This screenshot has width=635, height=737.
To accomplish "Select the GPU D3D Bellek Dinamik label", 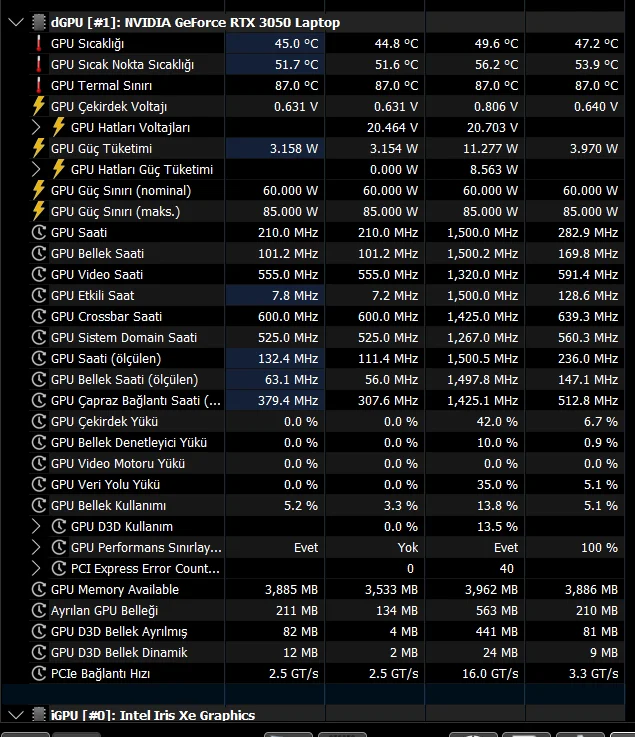I will point(119,652).
